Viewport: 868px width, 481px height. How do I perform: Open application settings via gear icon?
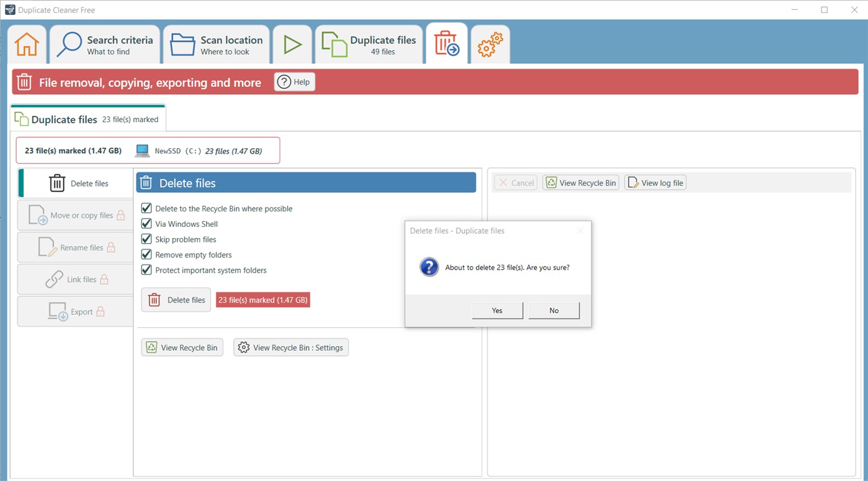pos(490,43)
